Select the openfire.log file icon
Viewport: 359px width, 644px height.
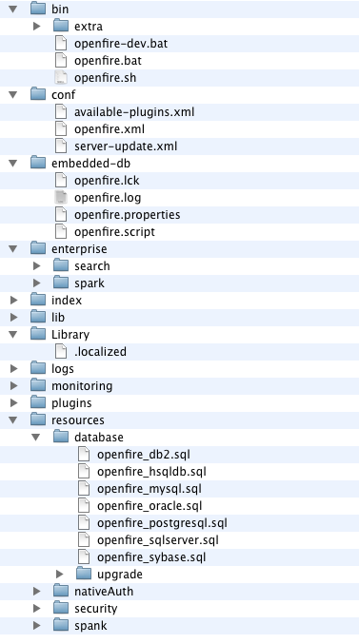61,198
